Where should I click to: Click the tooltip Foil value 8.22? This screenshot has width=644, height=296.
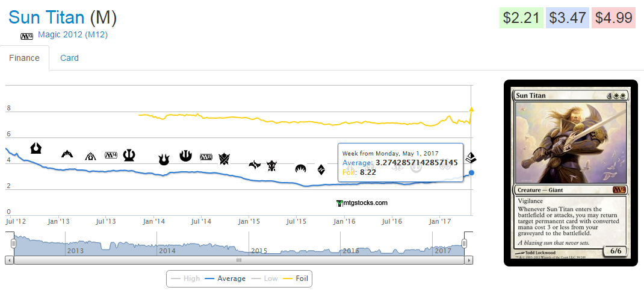point(368,172)
